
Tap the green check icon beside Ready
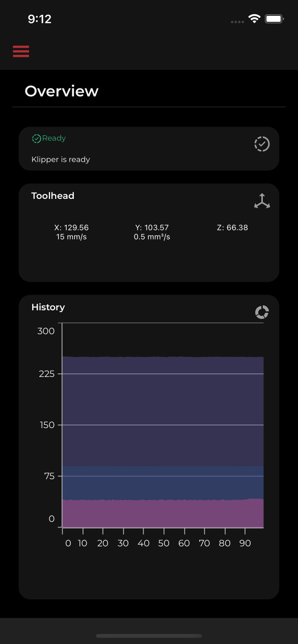click(x=36, y=138)
